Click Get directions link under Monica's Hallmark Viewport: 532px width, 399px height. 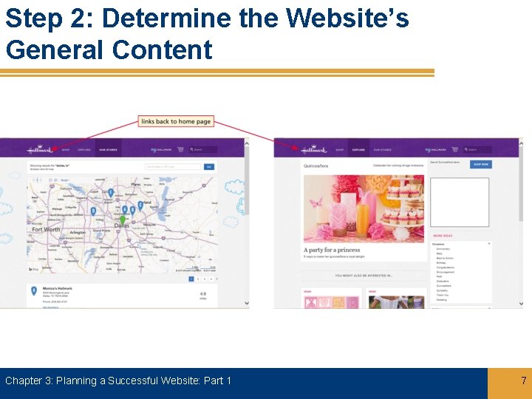pos(50,307)
